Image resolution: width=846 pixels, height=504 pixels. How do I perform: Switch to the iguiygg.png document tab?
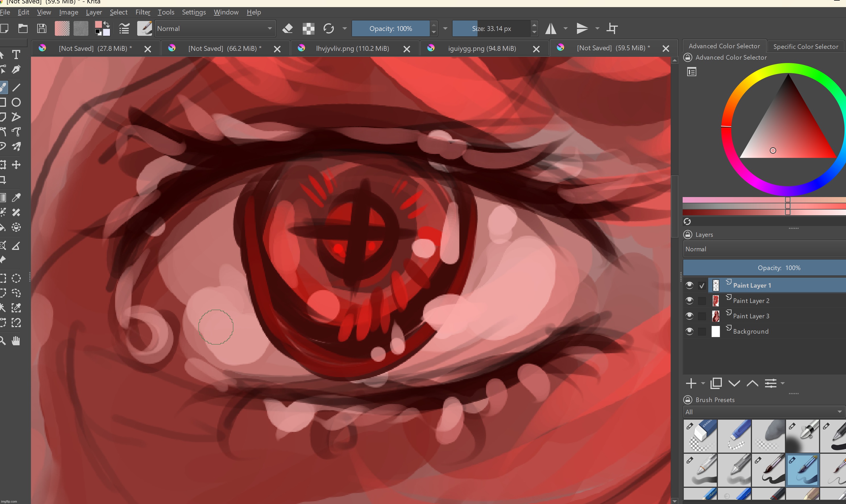tap(482, 49)
